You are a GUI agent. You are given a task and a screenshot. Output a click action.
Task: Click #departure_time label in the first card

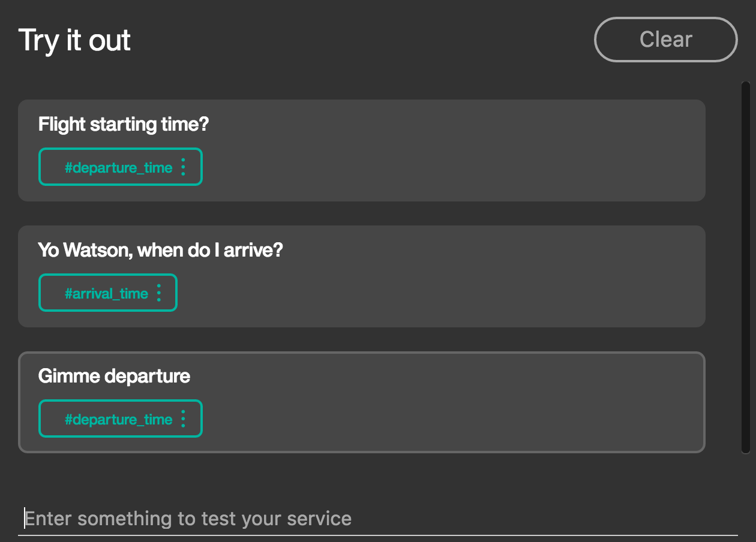pos(118,168)
